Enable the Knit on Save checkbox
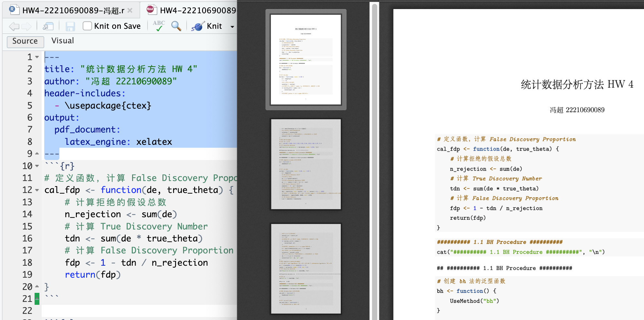 click(x=87, y=26)
